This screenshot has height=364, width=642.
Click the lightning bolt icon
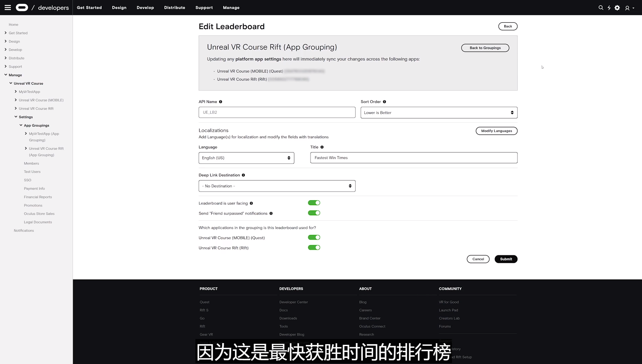[x=609, y=7]
